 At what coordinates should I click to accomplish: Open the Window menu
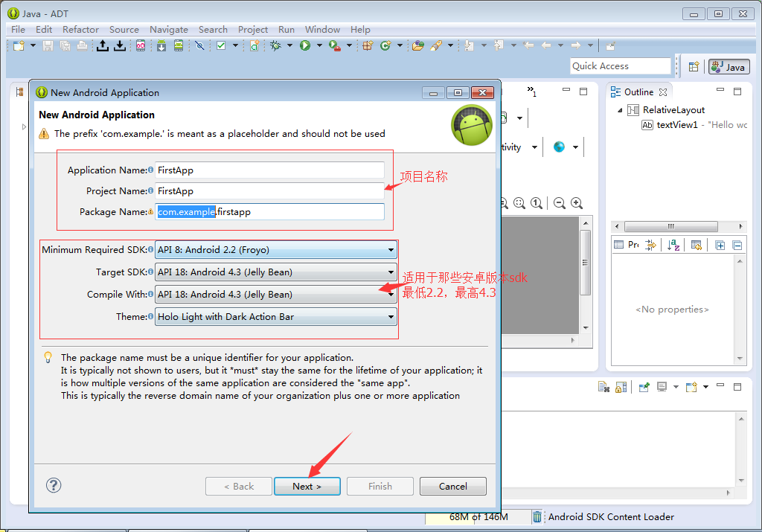(322, 30)
